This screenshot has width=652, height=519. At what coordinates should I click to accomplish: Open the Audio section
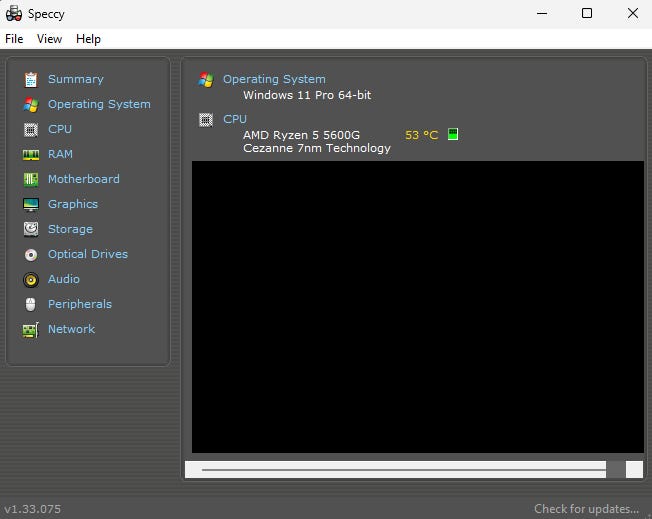pyautogui.click(x=64, y=279)
